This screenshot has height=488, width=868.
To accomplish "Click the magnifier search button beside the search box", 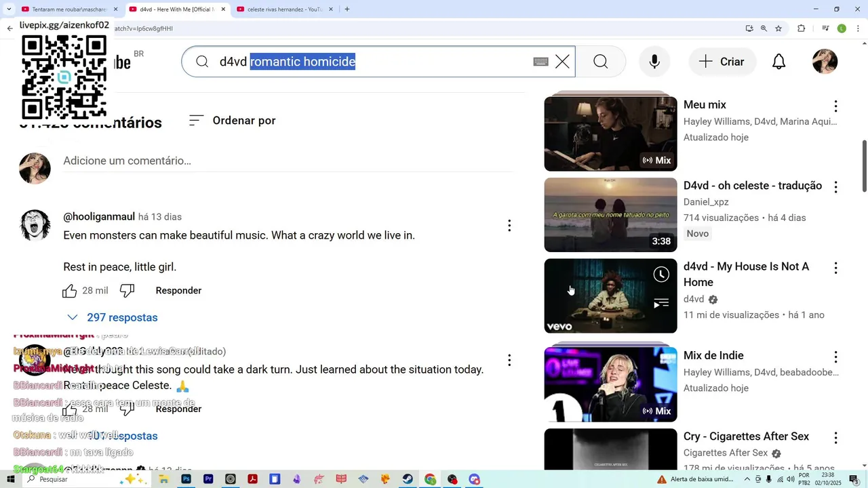I will click(x=600, y=62).
